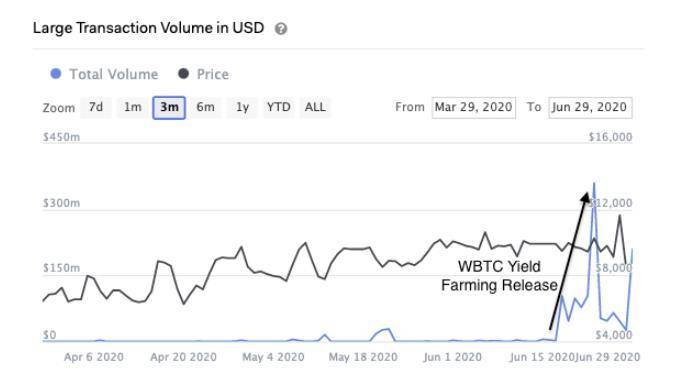This screenshot has width=680, height=382.
Task: Select the 1m zoom range
Action: click(133, 107)
